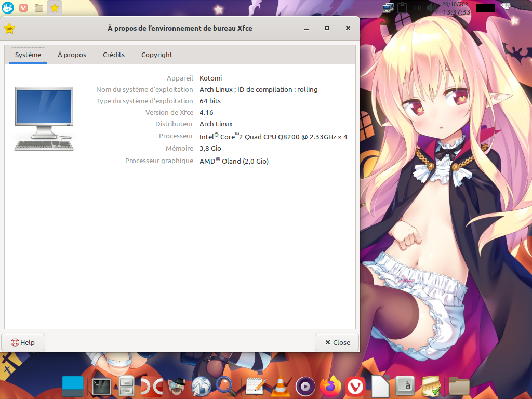The width and height of the screenshot is (532, 399).
Task: Open the applications menu mouse icon
Action: 7,7
